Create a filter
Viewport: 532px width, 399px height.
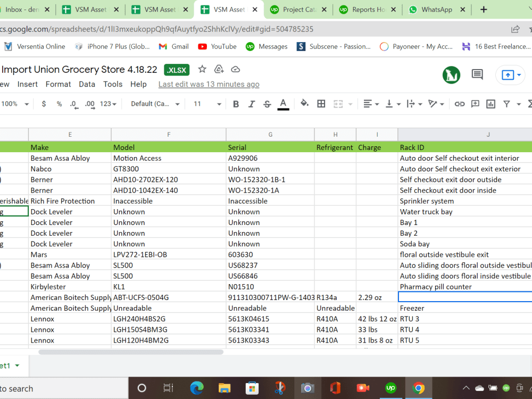(506, 104)
